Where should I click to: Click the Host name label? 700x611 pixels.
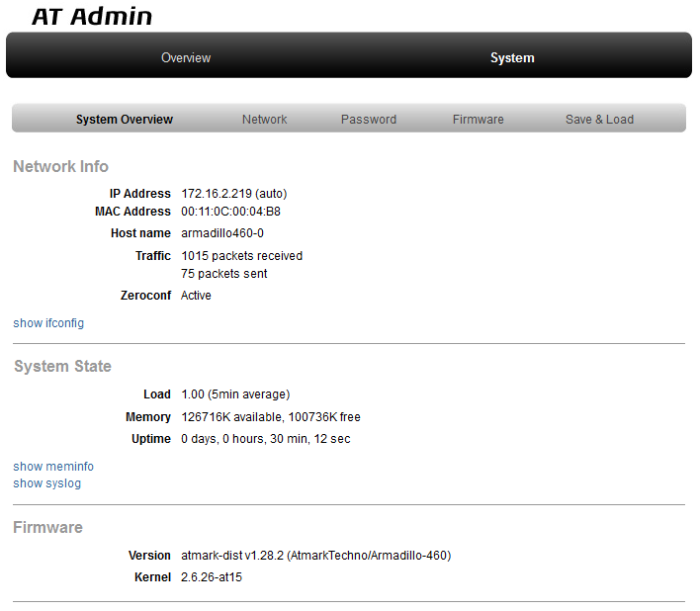tap(140, 233)
